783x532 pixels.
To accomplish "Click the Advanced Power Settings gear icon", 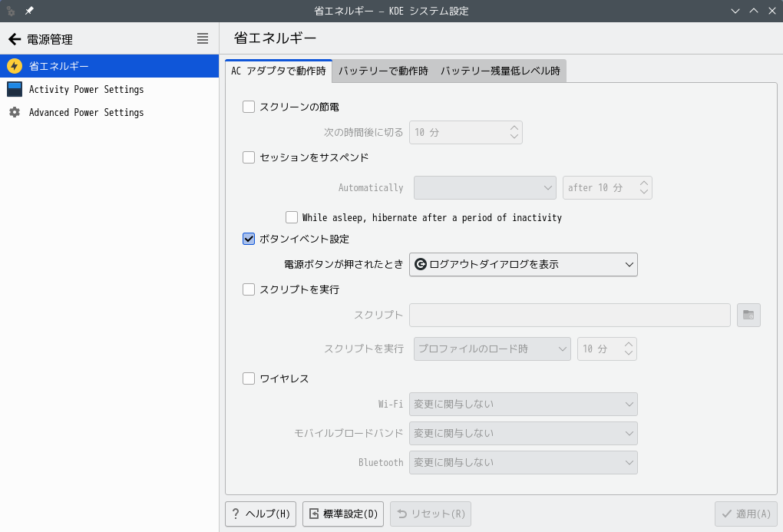I will [14, 112].
